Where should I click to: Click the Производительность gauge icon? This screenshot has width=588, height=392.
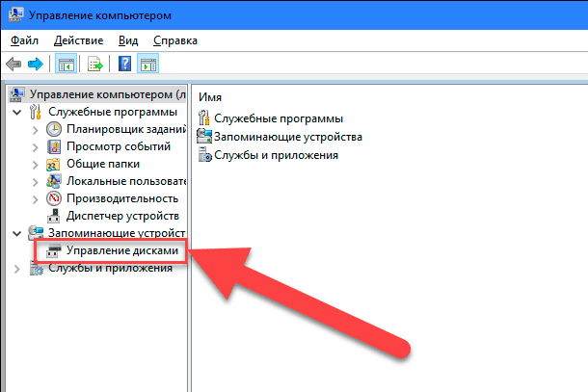54,198
